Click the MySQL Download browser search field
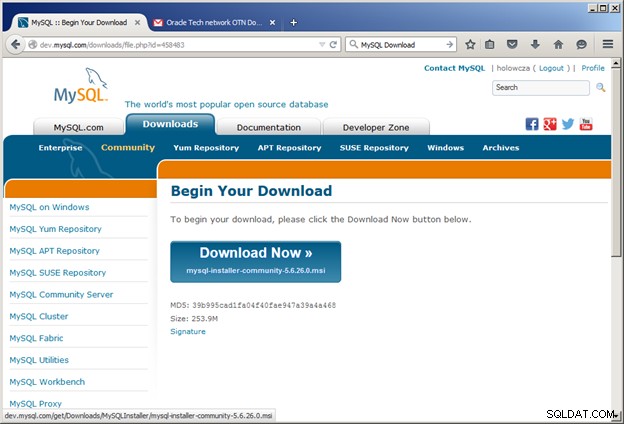Image resolution: width=624 pixels, height=424 pixels. pos(402,45)
